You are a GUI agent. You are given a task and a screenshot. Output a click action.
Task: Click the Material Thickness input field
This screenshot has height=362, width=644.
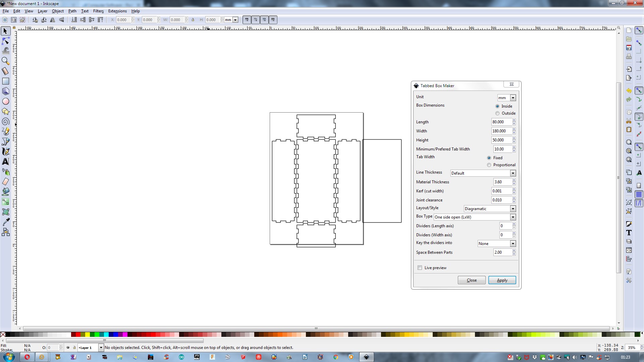(x=502, y=182)
